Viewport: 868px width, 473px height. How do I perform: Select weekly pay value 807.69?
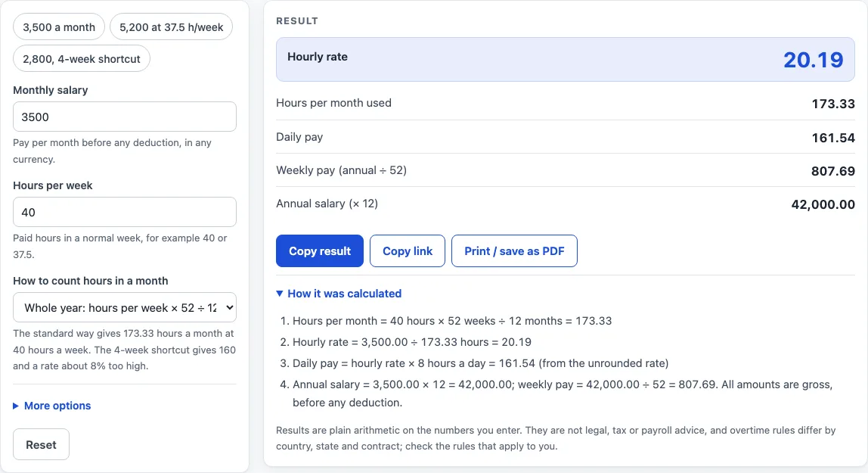coord(833,171)
